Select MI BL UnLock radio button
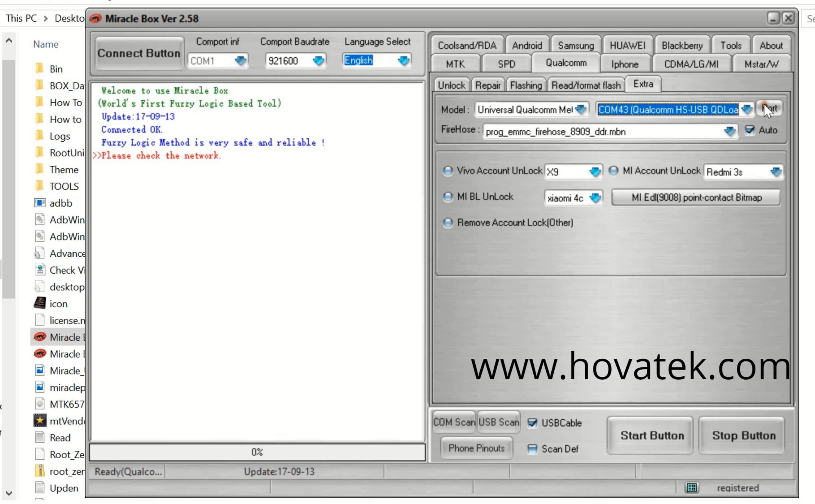Viewport: 815px width, 504px height. pyautogui.click(x=448, y=196)
